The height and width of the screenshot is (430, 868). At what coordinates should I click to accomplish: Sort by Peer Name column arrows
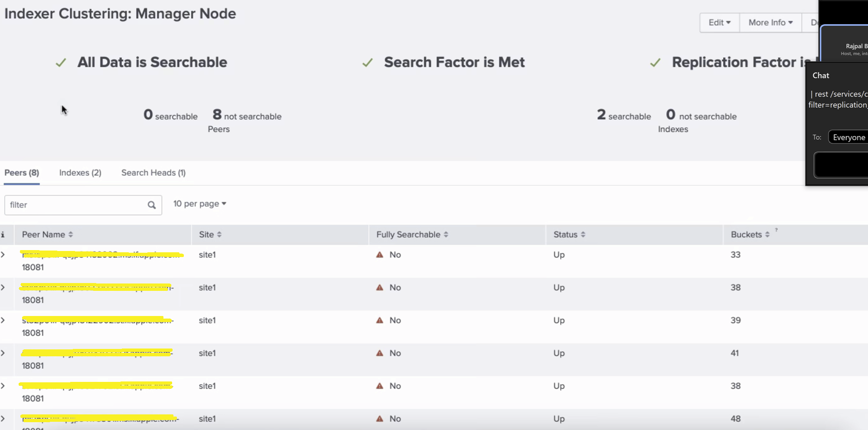coord(71,235)
